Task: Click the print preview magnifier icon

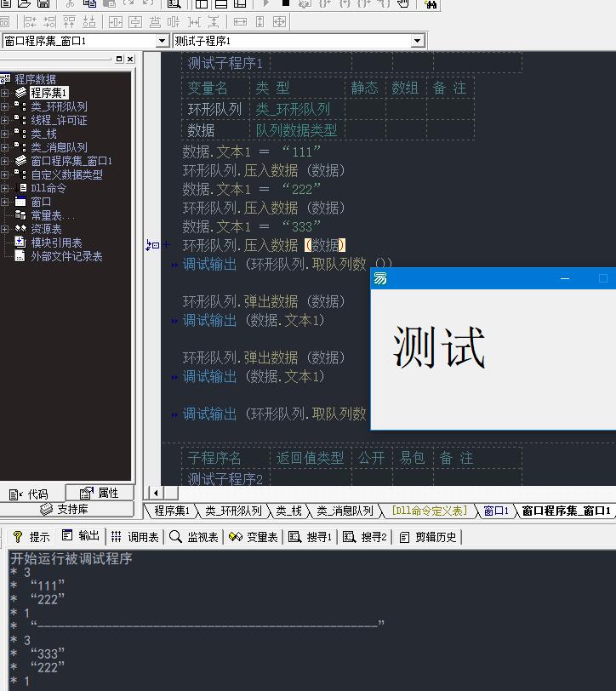Action: coord(174,3)
